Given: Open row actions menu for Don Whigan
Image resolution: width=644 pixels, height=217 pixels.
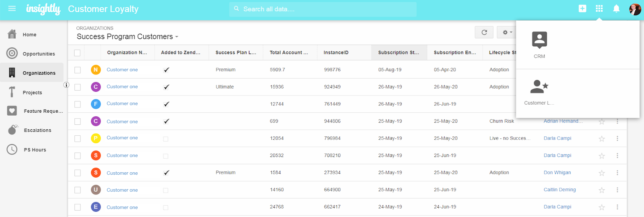Looking at the screenshot, I should click(x=617, y=173).
